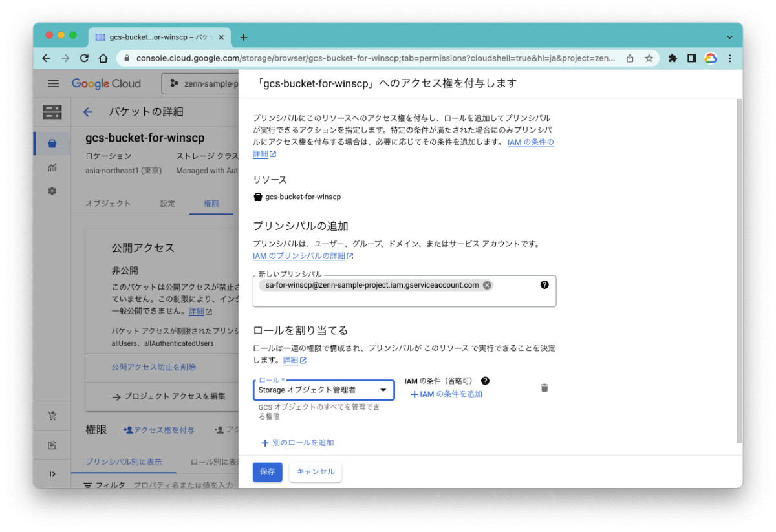Bookmark this page with the star icon
Image resolution: width=776 pixels, height=532 pixels.
click(x=649, y=58)
